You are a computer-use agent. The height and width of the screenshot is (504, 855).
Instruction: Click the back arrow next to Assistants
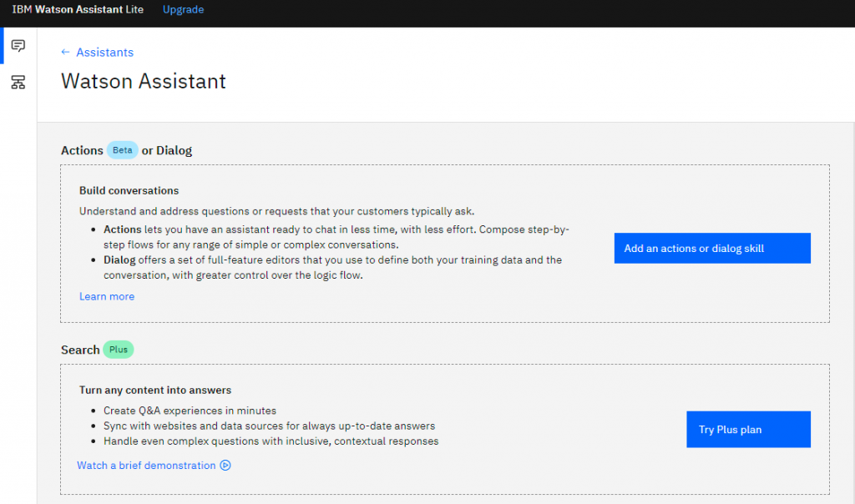point(65,53)
